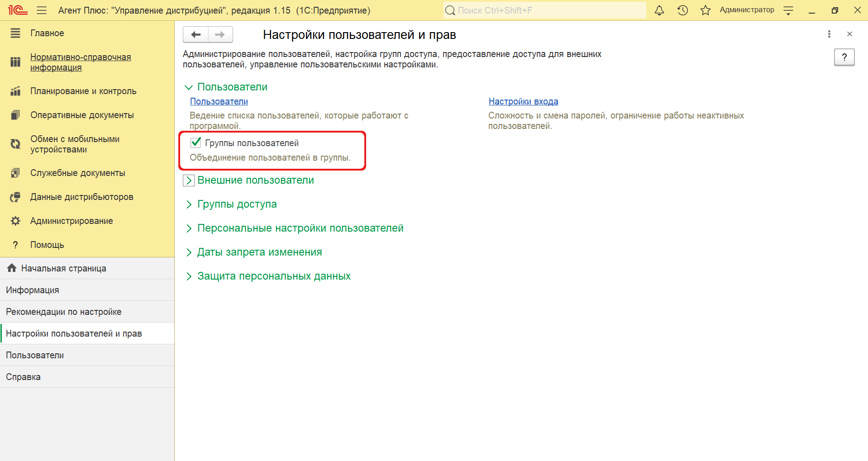Viewport: 868px width, 461px height.
Task: Open the history clock icon
Action: pos(682,10)
